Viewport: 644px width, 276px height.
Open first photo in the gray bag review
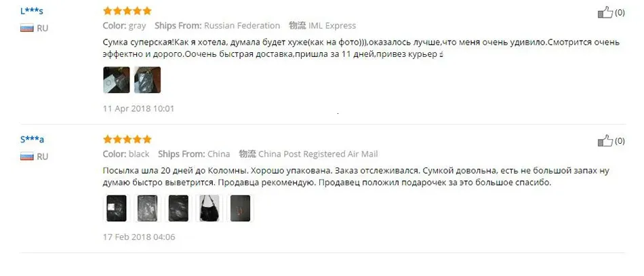tap(116, 80)
